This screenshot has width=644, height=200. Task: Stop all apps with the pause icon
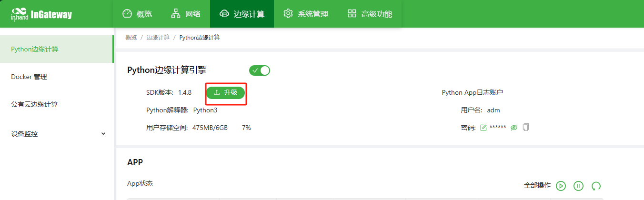(x=578, y=186)
